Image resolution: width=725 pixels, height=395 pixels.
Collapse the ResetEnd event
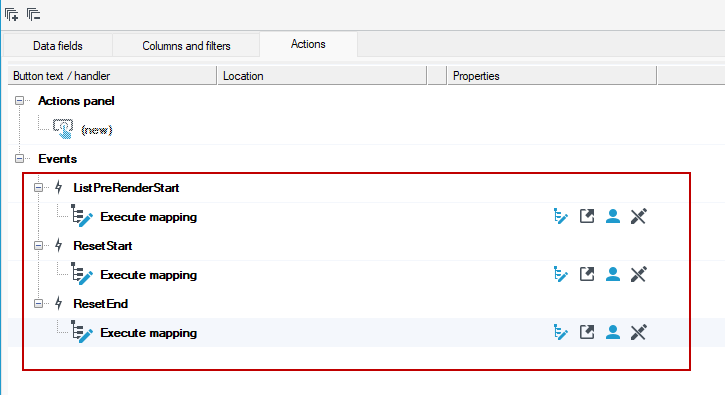(x=38, y=303)
